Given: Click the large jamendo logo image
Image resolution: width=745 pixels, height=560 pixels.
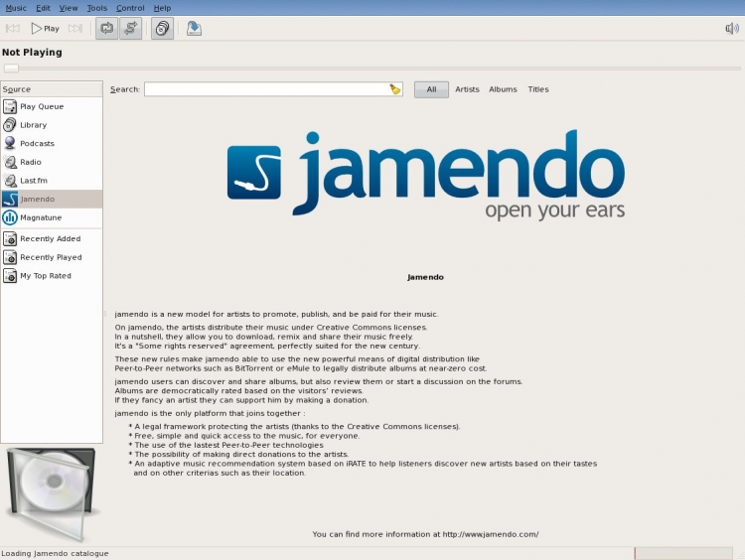Looking at the screenshot, I should pyautogui.click(x=426, y=175).
